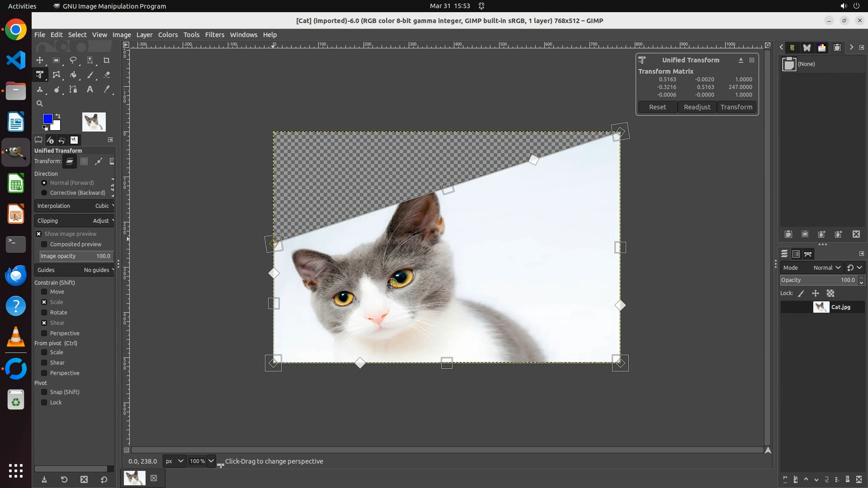Select the Paths tool
The height and width of the screenshot is (488, 868).
point(73,89)
